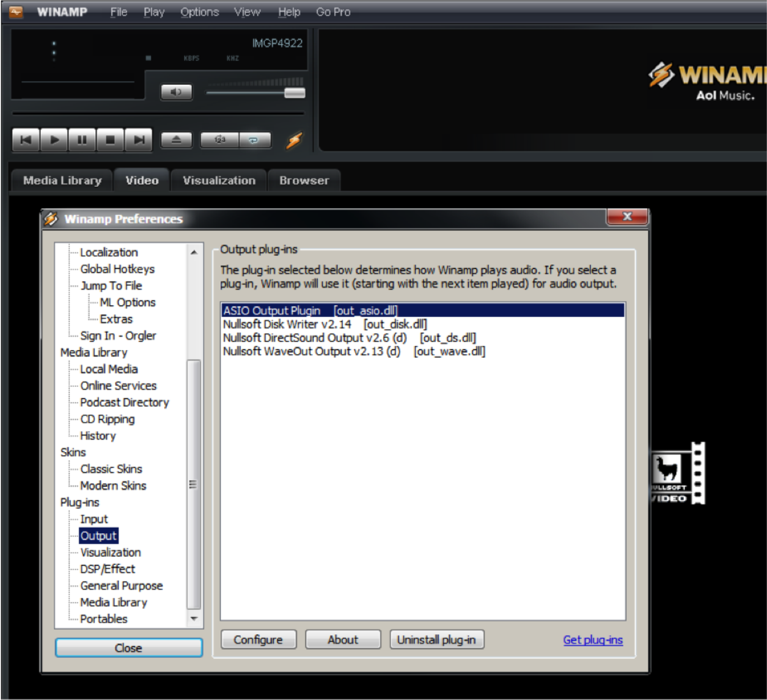Screen dimensions: 767x700
Task: Click the Previous track button
Action: (26, 140)
